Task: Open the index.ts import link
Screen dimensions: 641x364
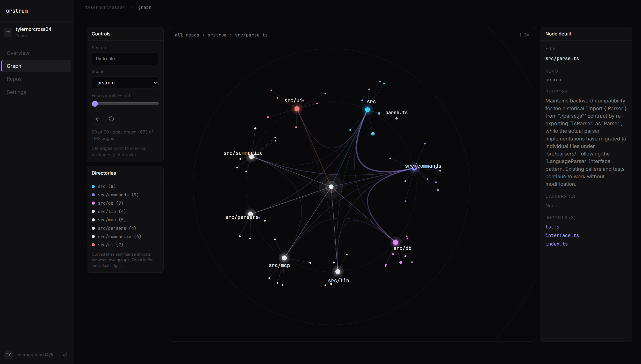Action: point(557,244)
